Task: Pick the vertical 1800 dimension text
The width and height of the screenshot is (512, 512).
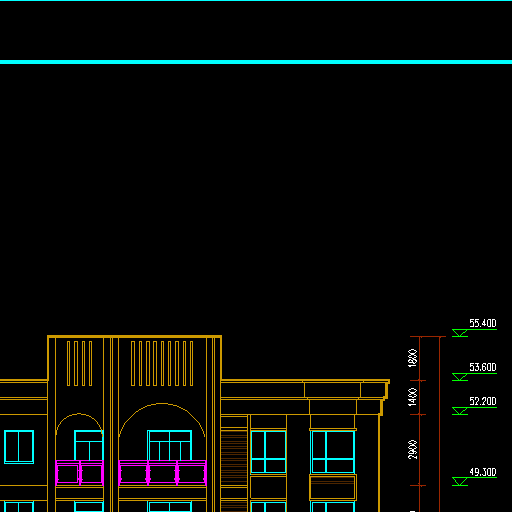Action: (x=413, y=358)
